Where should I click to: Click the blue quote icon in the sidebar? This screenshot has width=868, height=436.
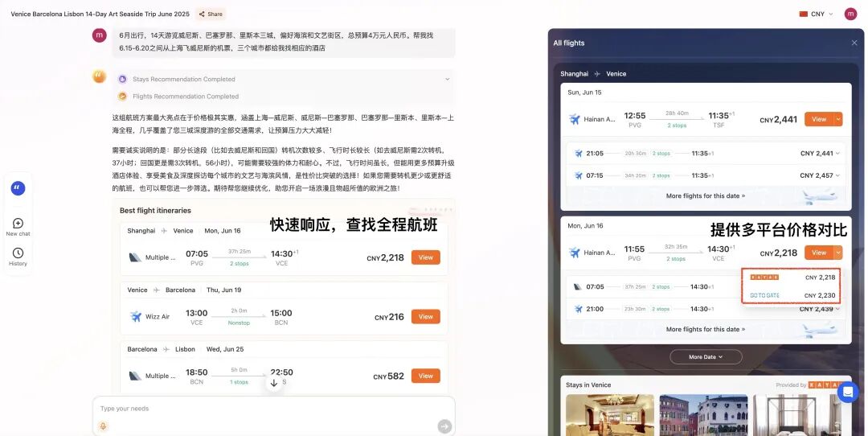18,188
